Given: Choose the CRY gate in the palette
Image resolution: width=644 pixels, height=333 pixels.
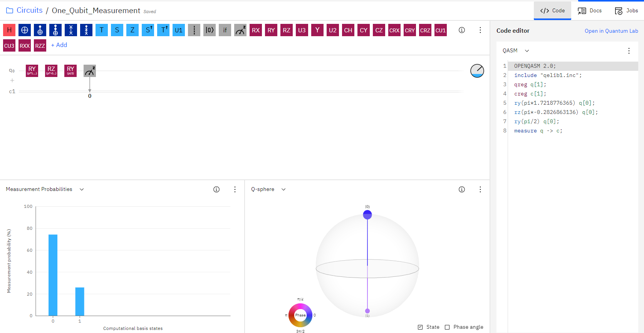Looking at the screenshot, I should pos(410,30).
